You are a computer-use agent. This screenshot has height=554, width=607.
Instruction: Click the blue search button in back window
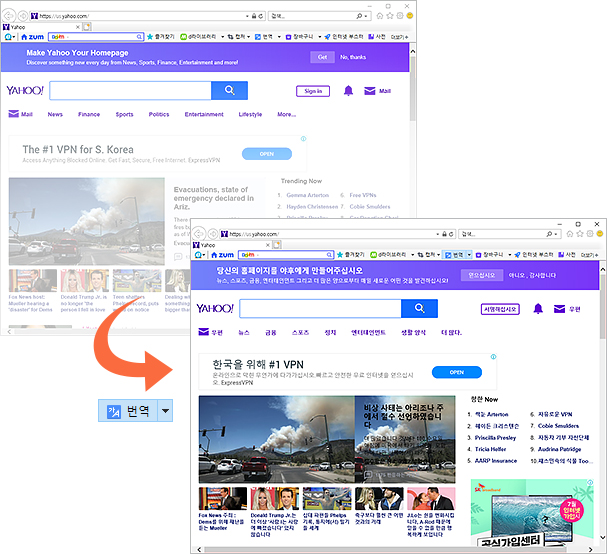[x=230, y=90]
